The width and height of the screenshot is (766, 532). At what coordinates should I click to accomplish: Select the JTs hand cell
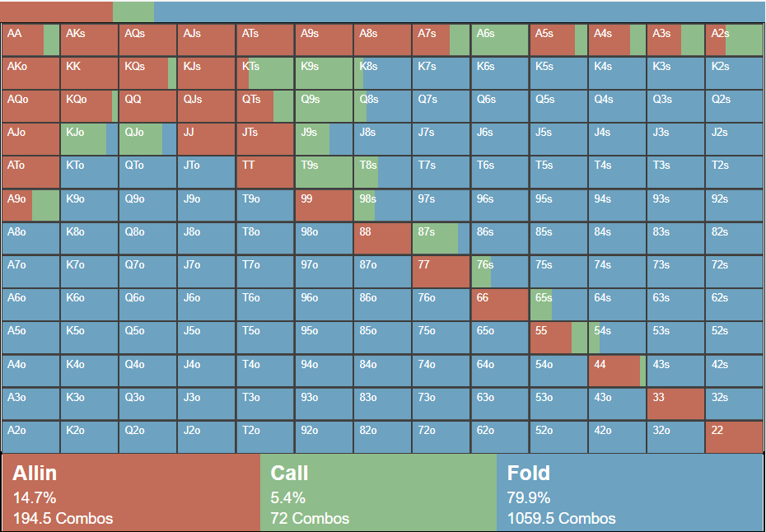(264, 139)
